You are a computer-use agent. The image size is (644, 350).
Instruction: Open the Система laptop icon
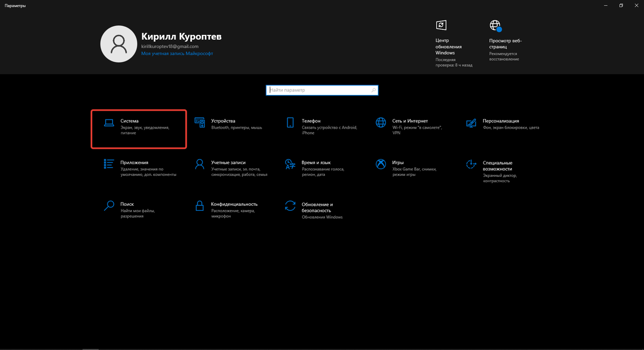pos(109,123)
